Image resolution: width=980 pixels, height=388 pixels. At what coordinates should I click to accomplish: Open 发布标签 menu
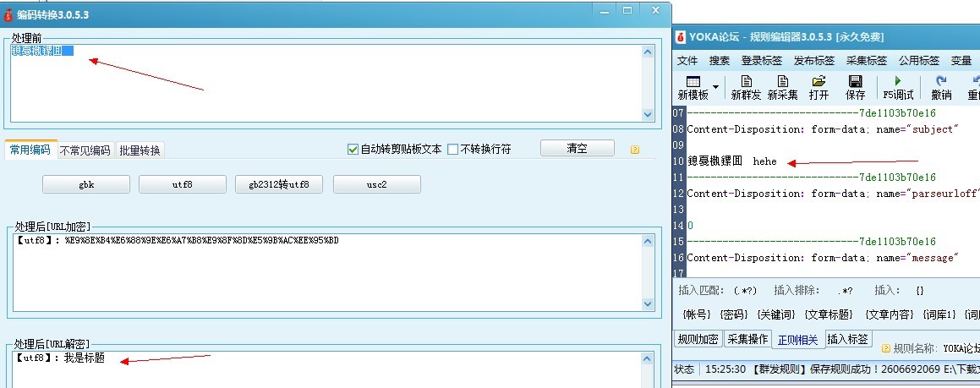(813, 61)
